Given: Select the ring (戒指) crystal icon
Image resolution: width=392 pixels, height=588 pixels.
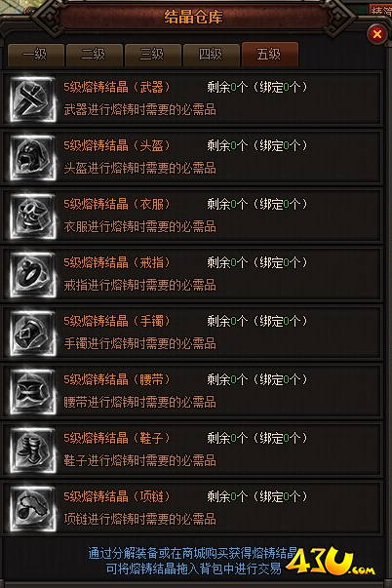Looking at the screenshot, I should tap(33, 275).
